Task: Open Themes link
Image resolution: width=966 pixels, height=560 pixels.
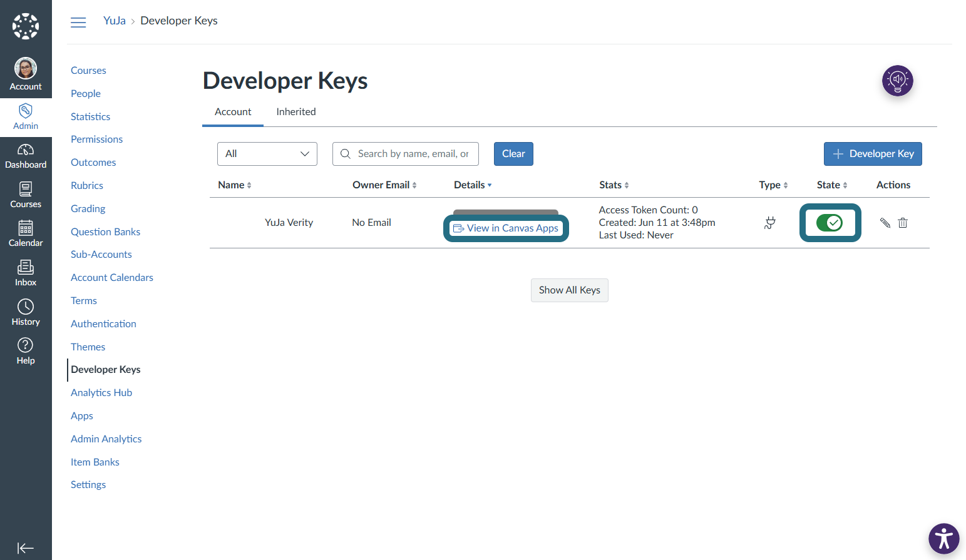Action: [88, 347]
